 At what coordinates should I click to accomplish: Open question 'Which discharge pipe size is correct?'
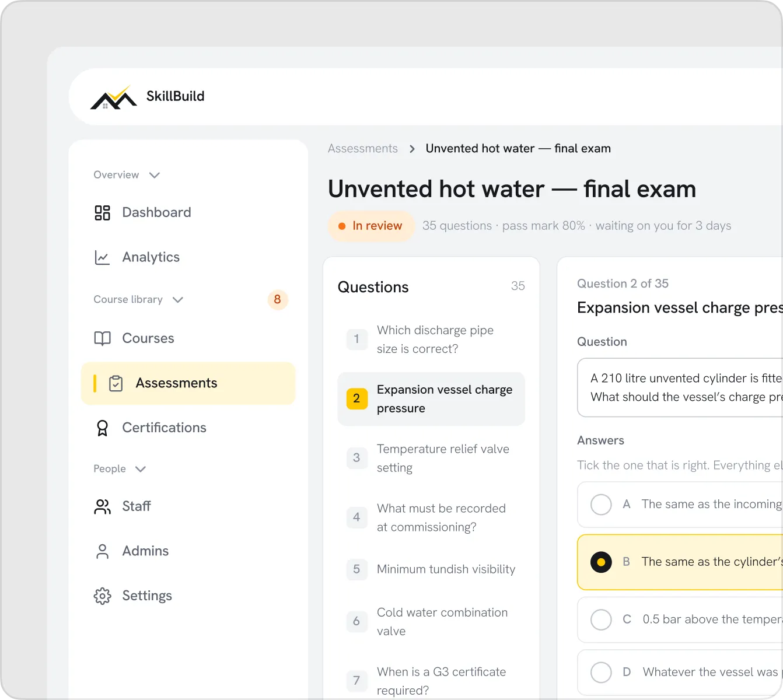click(431, 339)
